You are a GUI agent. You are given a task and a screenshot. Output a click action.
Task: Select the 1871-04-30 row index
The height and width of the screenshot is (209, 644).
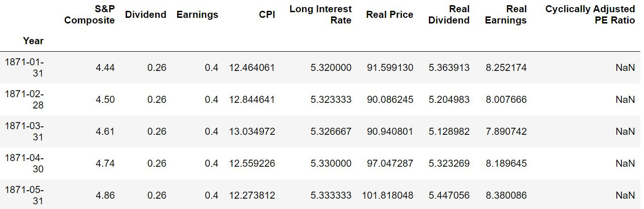[24, 163]
